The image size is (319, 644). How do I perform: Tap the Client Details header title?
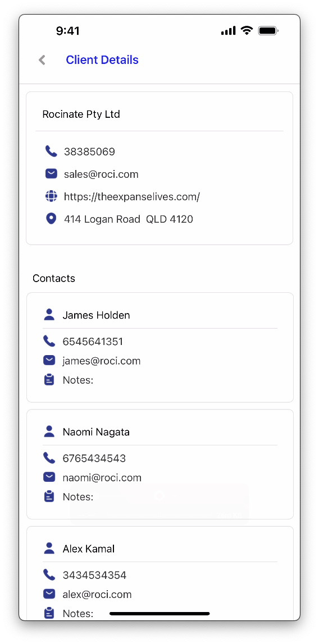(102, 60)
